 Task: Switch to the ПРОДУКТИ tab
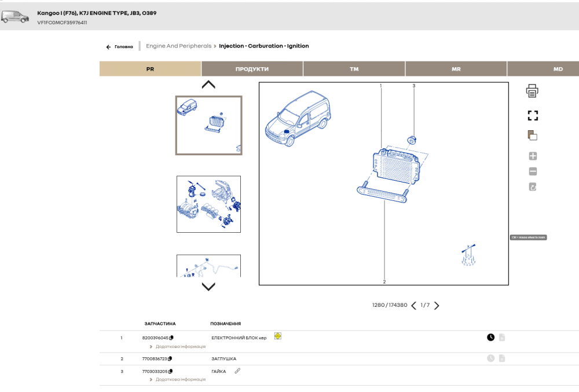[x=252, y=69]
